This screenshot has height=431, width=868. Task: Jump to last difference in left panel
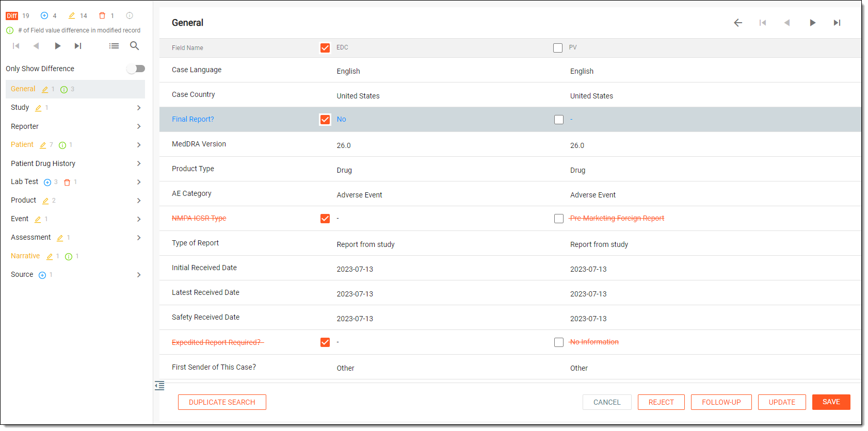tap(78, 46)
